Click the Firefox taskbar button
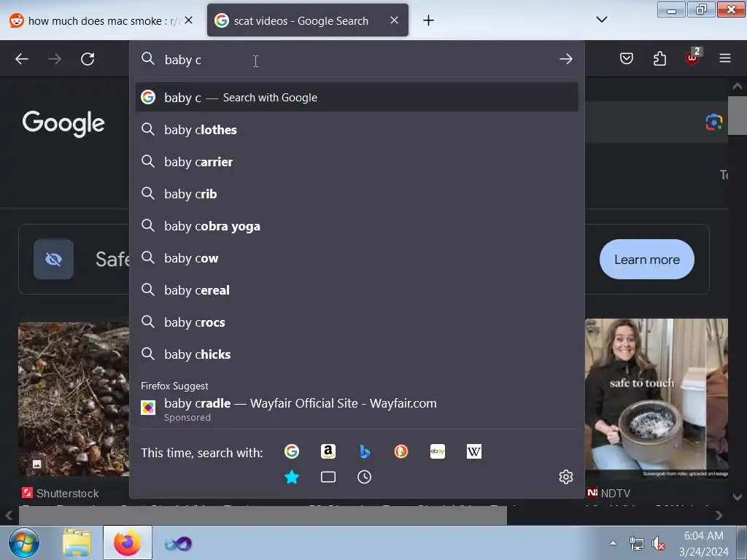The height and width of the screenshot is (560, 747). coord(127,542)
